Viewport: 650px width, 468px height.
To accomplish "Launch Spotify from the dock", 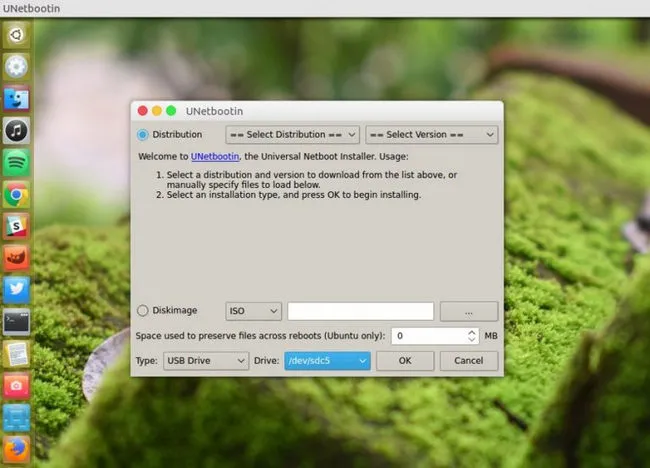I will coord(16,162).
